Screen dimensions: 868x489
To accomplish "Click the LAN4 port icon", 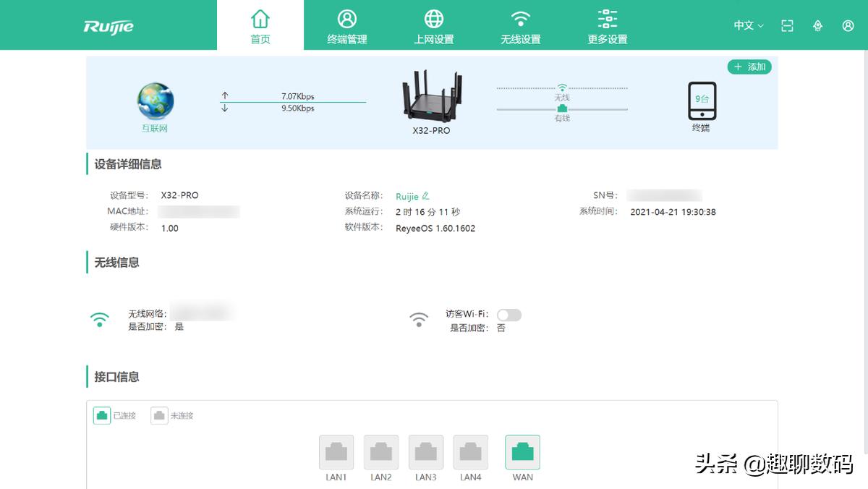I will (x=470, y=450).
